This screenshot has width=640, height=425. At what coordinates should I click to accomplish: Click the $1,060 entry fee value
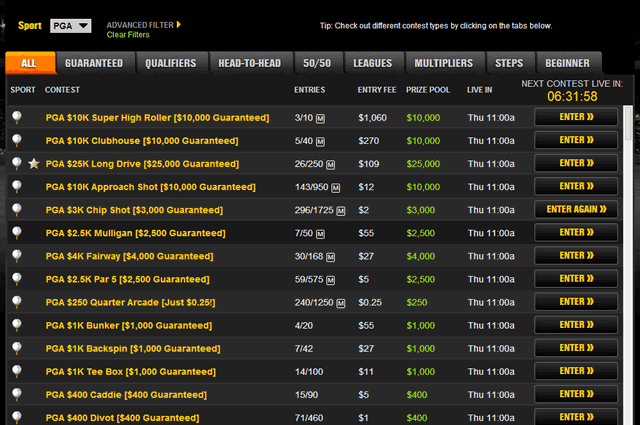(x=372, y=118)
